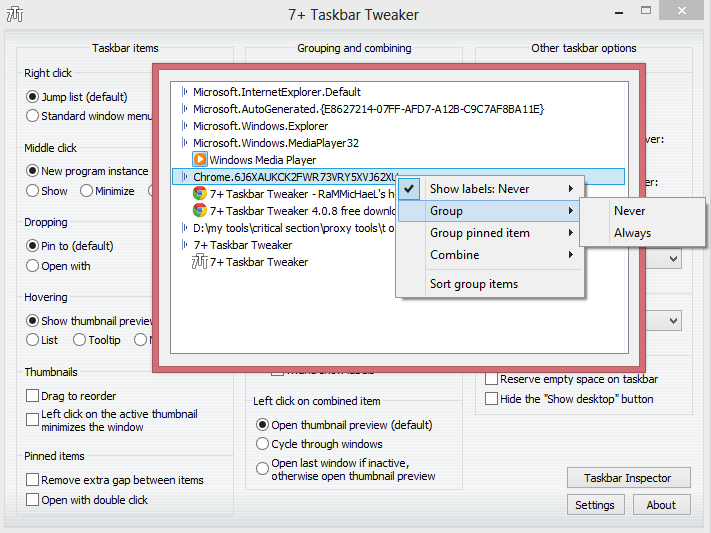Viewport: 711px width, 533px height.
Task: Collapse tree node Microsoft.Windows.MediaPlayer32
Action: 184,143
